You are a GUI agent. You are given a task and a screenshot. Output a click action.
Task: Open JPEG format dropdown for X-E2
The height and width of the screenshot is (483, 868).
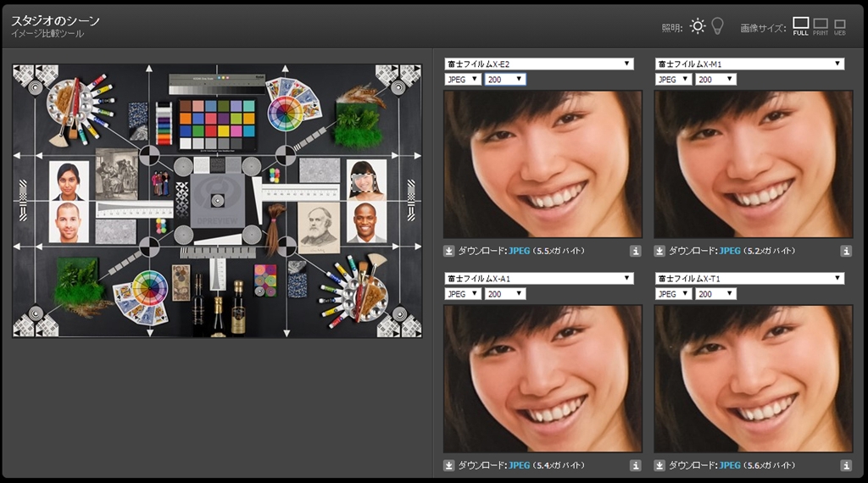462,79
